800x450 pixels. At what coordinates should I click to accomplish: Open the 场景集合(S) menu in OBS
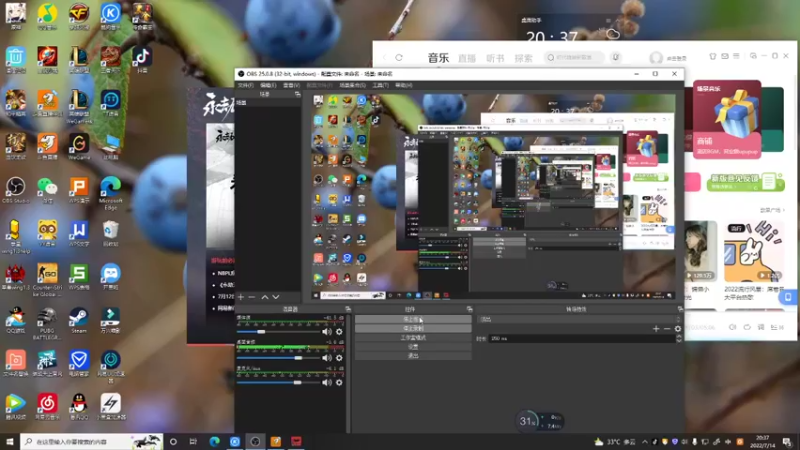point(353,85)
